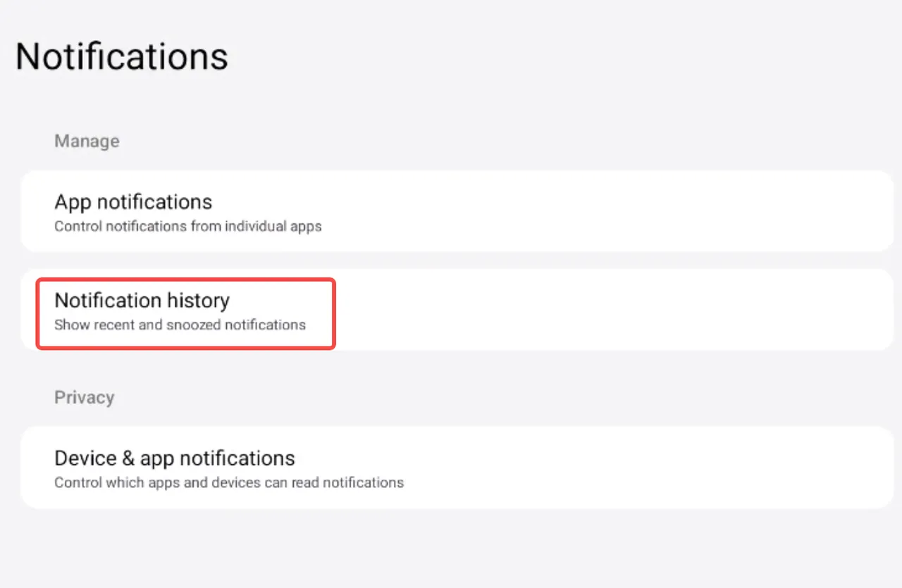Click the Privacy section header
Image resolution: width=902 pixels, height=588 pixels.
(84, 397)
